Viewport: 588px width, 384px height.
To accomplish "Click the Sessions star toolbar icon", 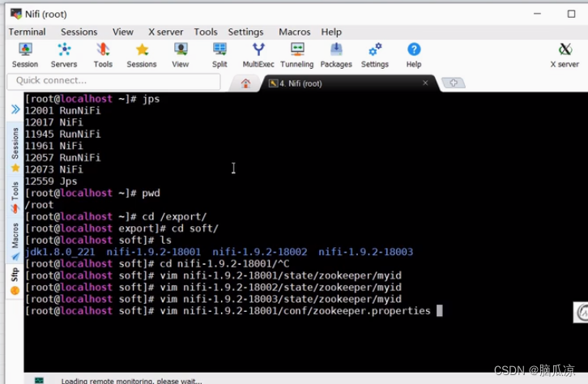I will pos(142,55).
